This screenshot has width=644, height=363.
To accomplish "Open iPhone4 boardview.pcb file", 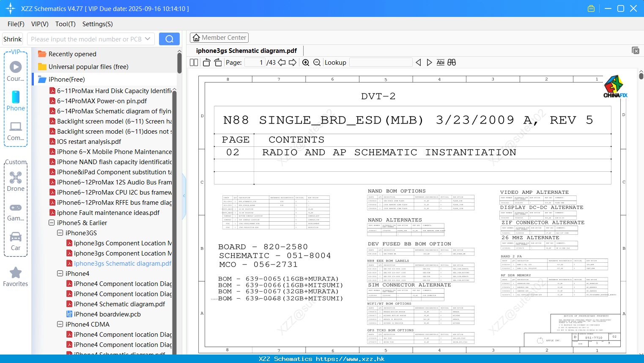I will [x=107, y=314].
